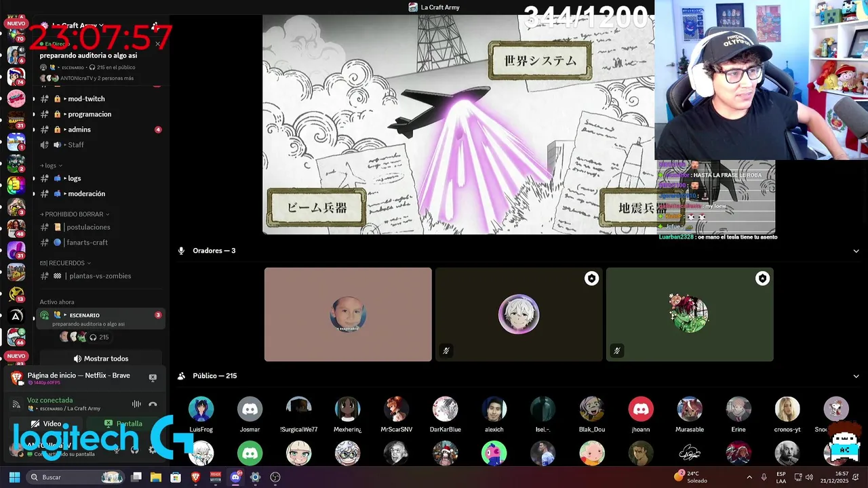Viewport: 868px width, 488px height.
Task: Open OBS Studio from the taskbar
Action: pos(275,477)
